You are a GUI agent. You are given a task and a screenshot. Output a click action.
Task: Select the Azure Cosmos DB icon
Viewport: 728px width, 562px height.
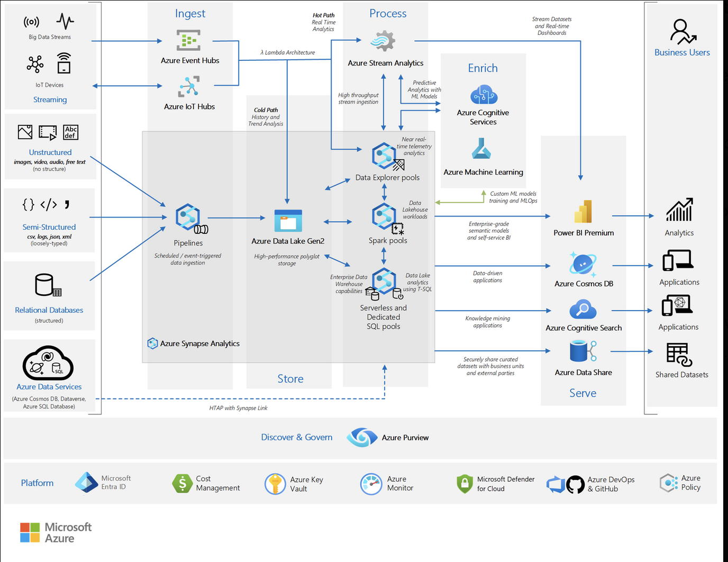[x=583, y=264]
